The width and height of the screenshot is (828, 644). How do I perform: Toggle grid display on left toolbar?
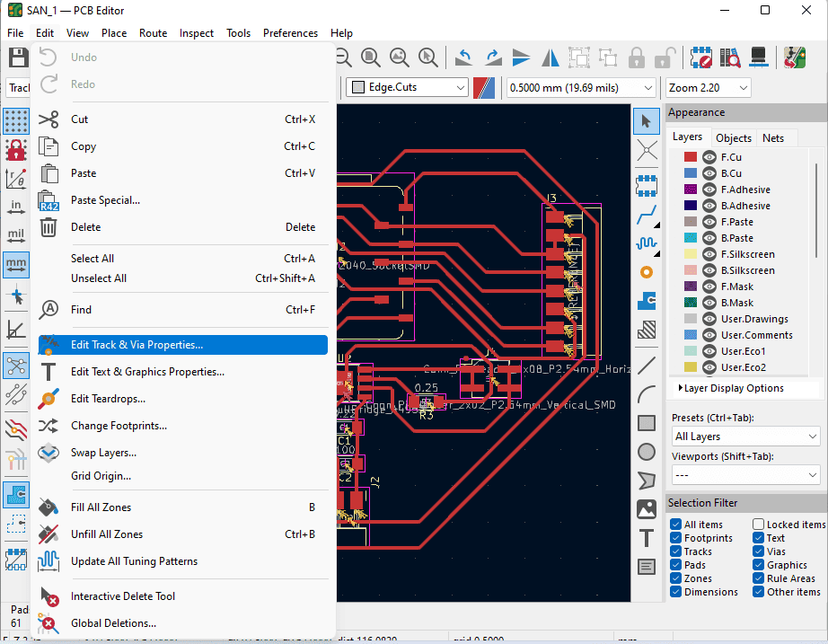coord(16,121)
